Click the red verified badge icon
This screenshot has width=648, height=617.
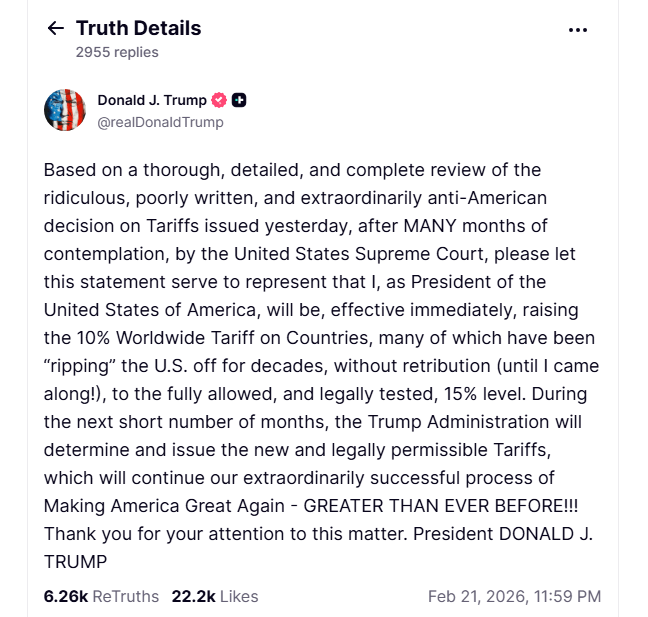point(220,100)
